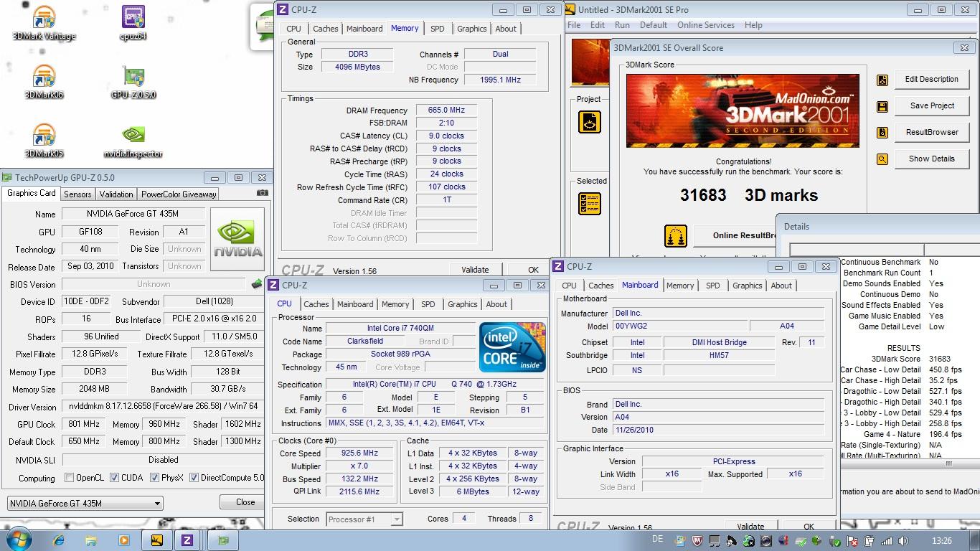
Task: Click the volume speaker tray icon
Action: (x=904, y=541)
